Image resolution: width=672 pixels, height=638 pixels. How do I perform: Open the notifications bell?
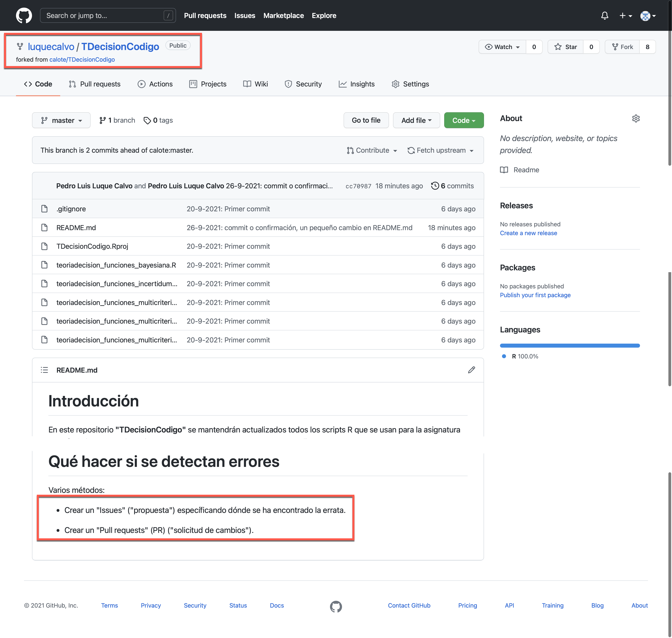[604, 16]
